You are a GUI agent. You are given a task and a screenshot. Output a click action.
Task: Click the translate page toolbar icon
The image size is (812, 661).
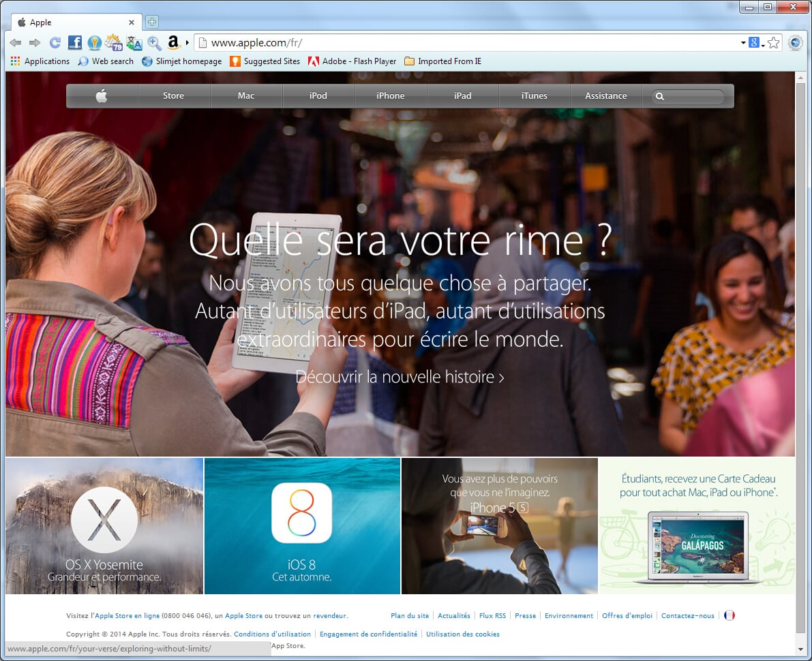[x=134, y=43]
